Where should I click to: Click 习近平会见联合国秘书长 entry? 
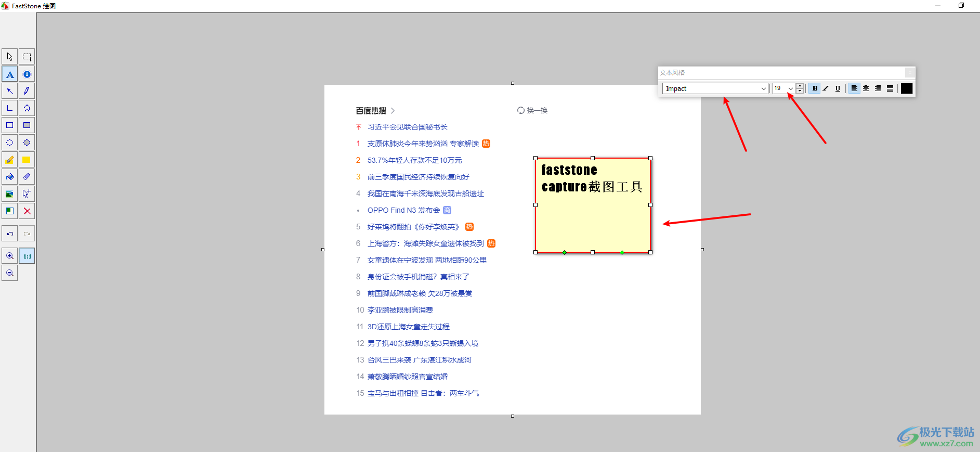click(407, 127)
